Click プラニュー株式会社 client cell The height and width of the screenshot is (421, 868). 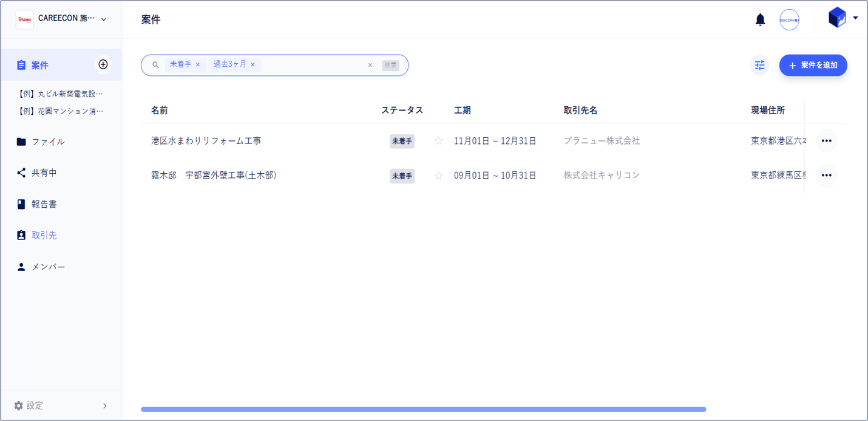pos(602,140)
